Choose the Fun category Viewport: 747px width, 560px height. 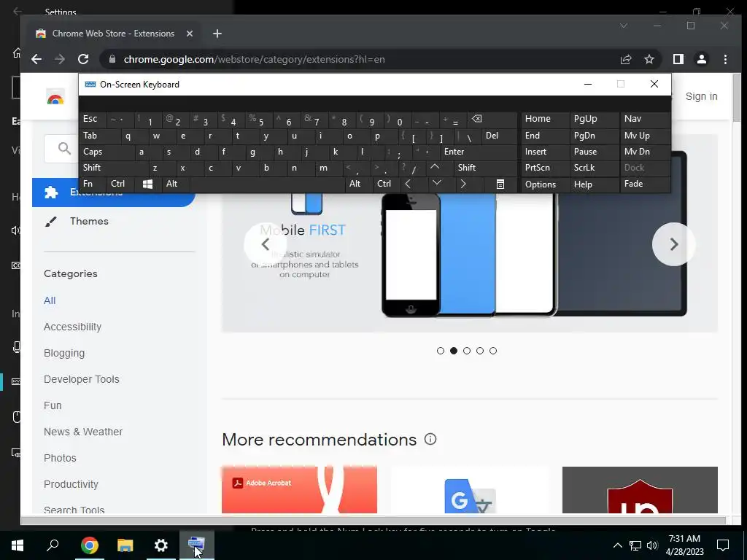tap(53, 405)
